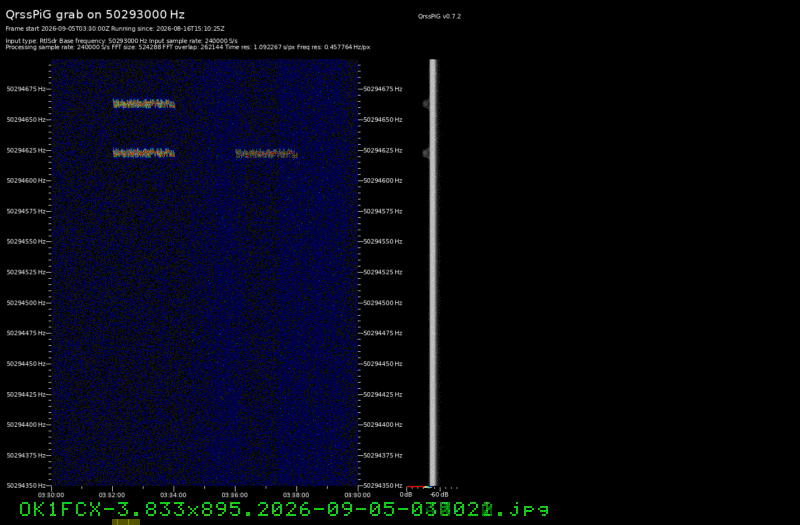Select the 03:36 signal trace at 50294625 Hz

(x=266, y=153)
